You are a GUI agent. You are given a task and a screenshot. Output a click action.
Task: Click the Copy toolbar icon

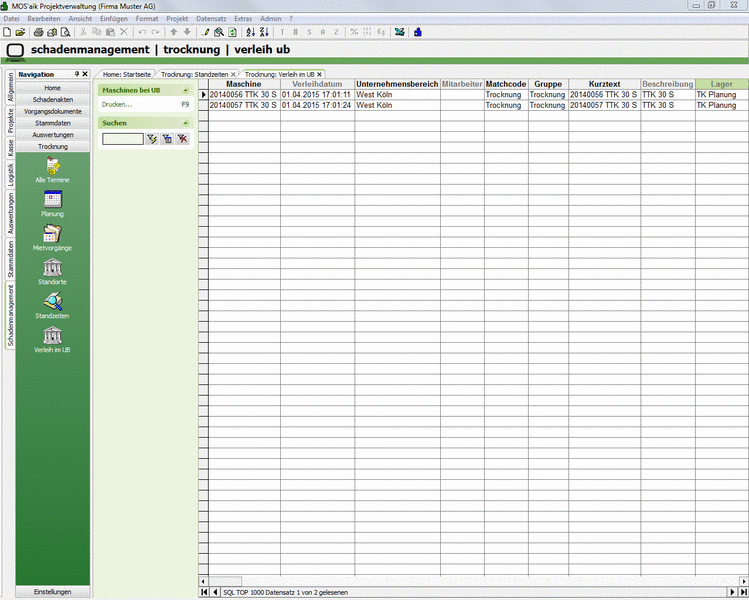click(x=96, y=32)
